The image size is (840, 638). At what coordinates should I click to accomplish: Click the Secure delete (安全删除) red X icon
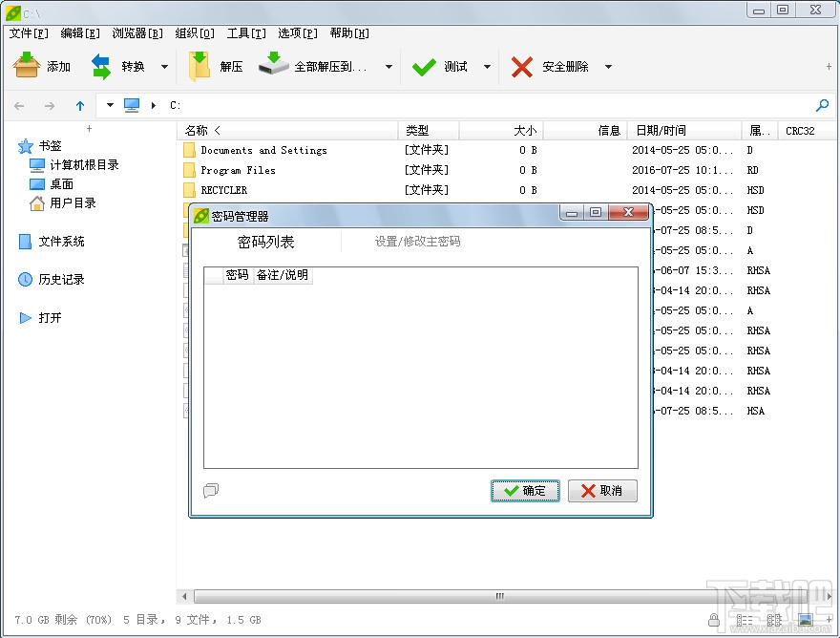point(522,67)
